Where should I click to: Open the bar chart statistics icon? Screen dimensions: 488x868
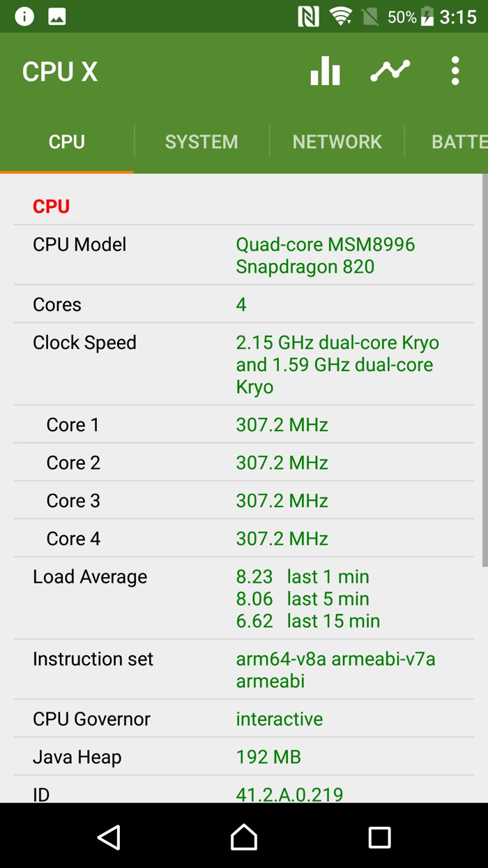pyautogui.click(x=325, y=70)
